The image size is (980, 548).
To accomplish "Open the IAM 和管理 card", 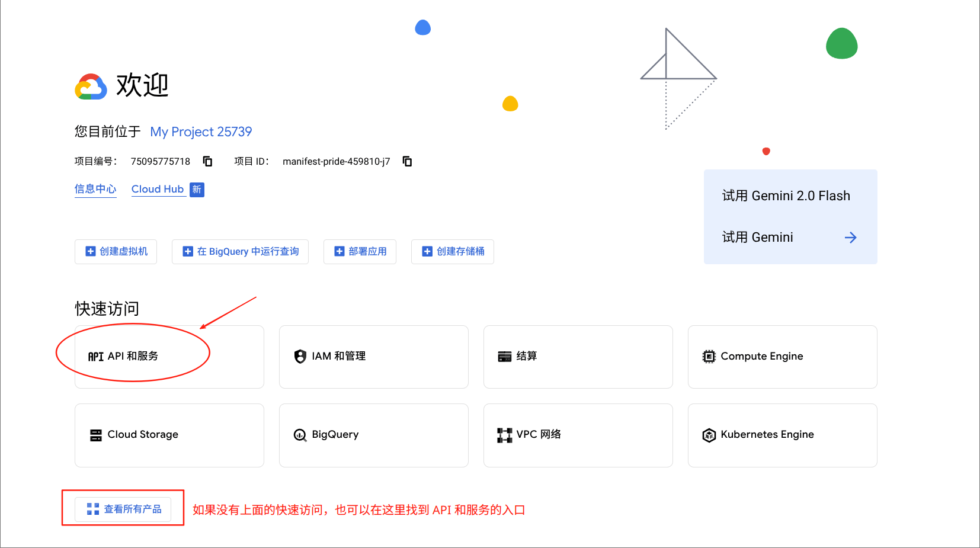I will pyautogui.click(x=374, y=357).
